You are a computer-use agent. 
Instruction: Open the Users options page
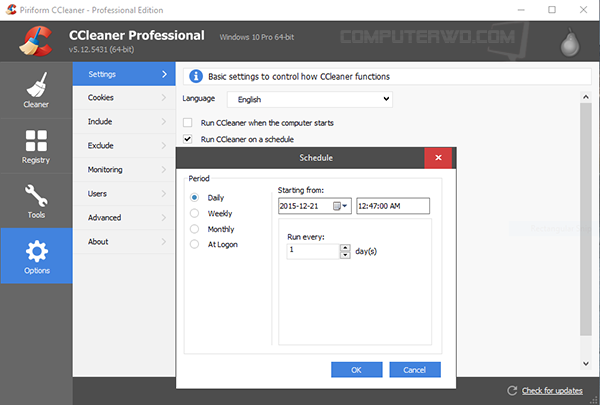pyautogui.click(x=124, y=194)
